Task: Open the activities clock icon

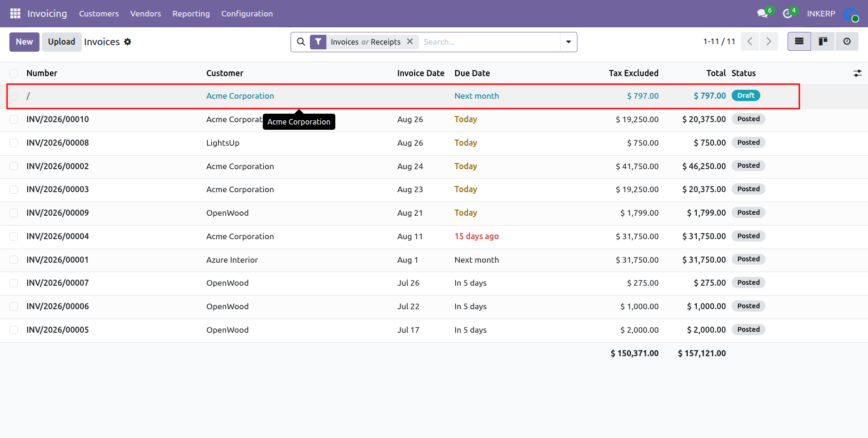Action: pyautogui.click(x=788, y=14)
